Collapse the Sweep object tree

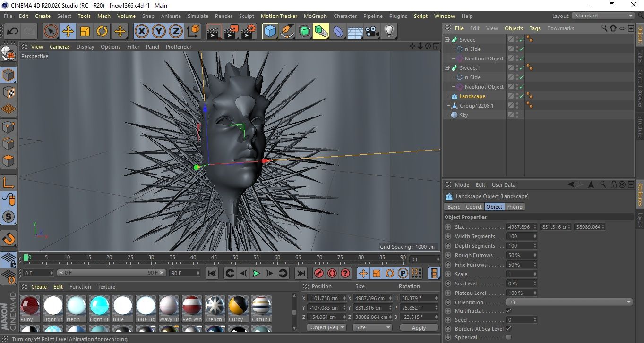point(447,40)
